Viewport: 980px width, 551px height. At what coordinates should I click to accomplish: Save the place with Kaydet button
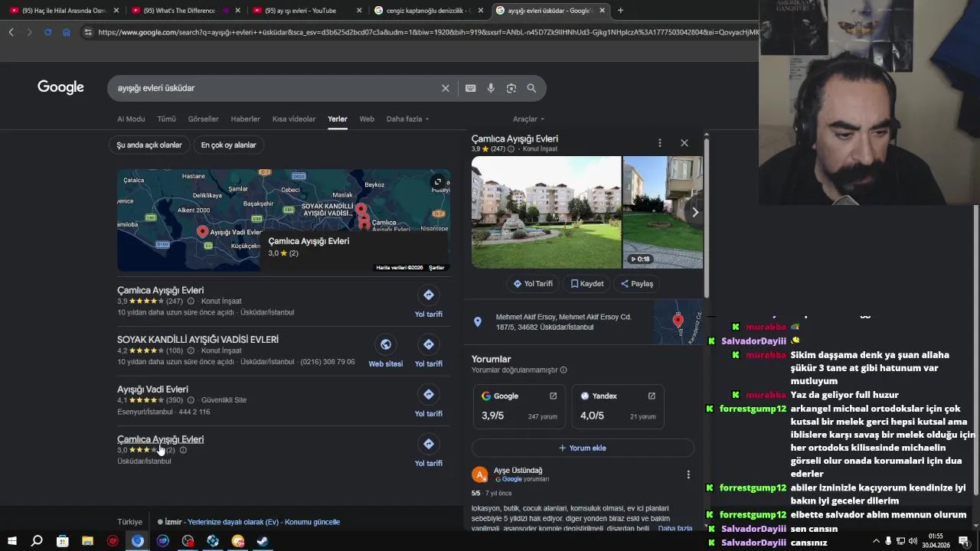(x=587, y=283)
